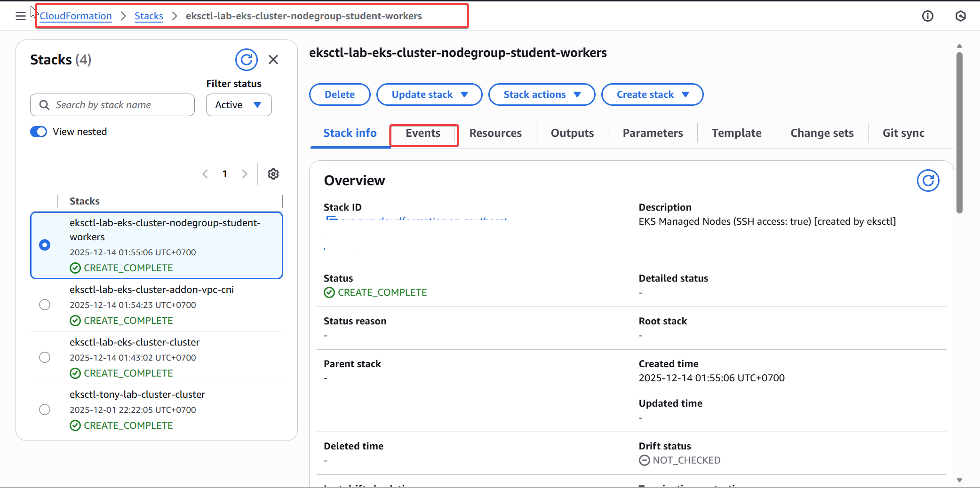This screenshot has height=488, width=980.
Task: Click the hexagon settings icon top right
Action: tap(961, 16)
